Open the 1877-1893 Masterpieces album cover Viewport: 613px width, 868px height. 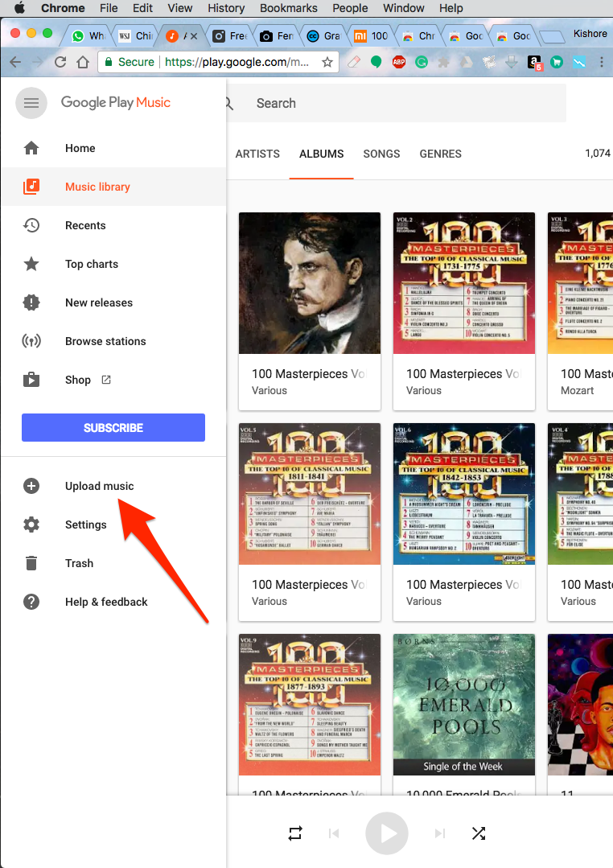coord(310,705)
